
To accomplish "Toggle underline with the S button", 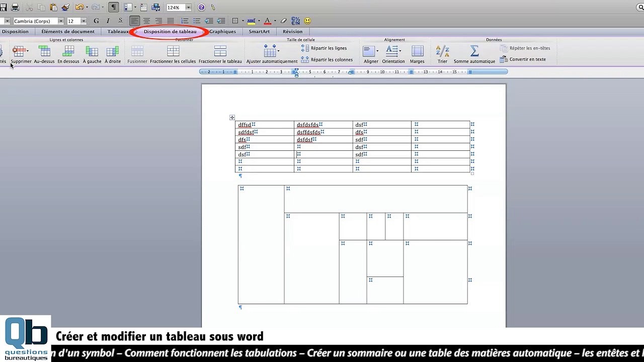I will (120, 21).
